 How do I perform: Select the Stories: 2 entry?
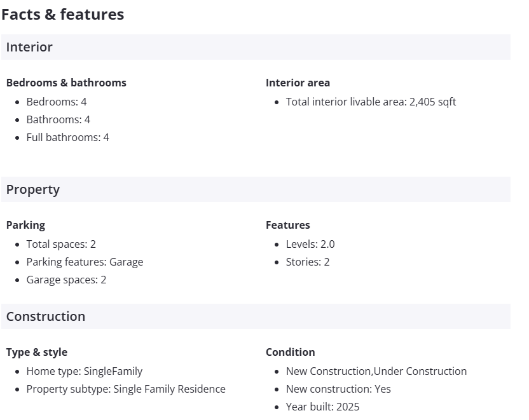tap(308, 262)
